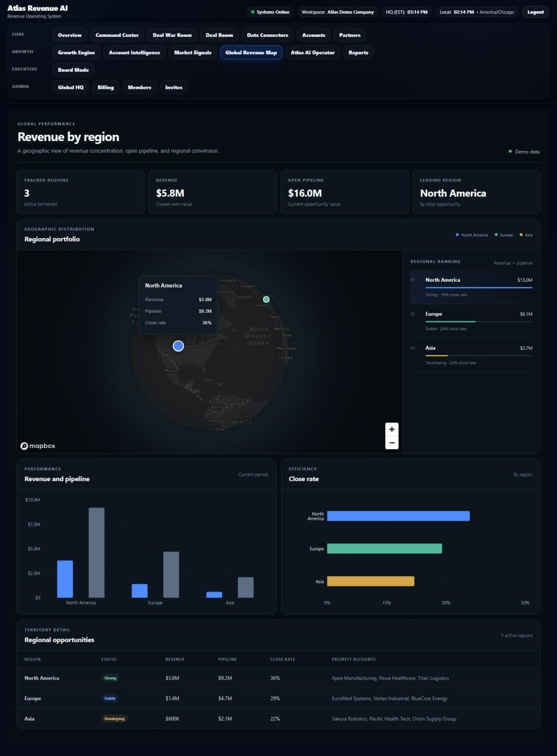
Task: Go to Data Connectors
Action: (x=268, y=35)
